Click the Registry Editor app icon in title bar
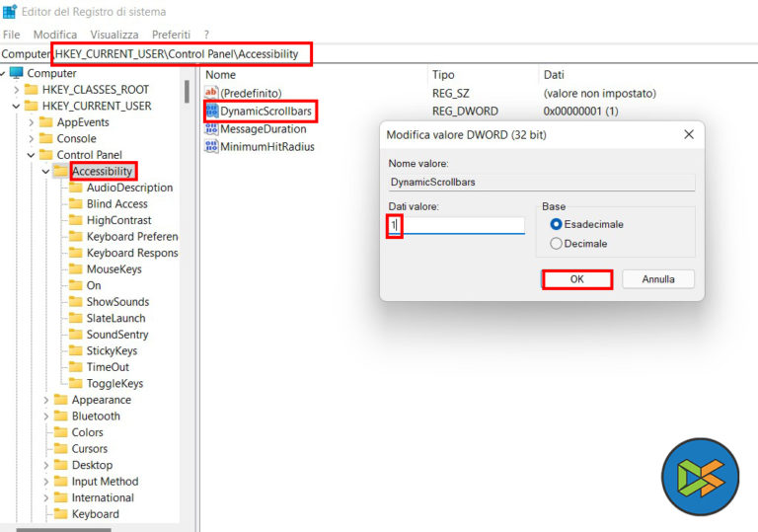The width and height of the screenshot is (758, 532). pyautogui.click(x=10, y=11)
